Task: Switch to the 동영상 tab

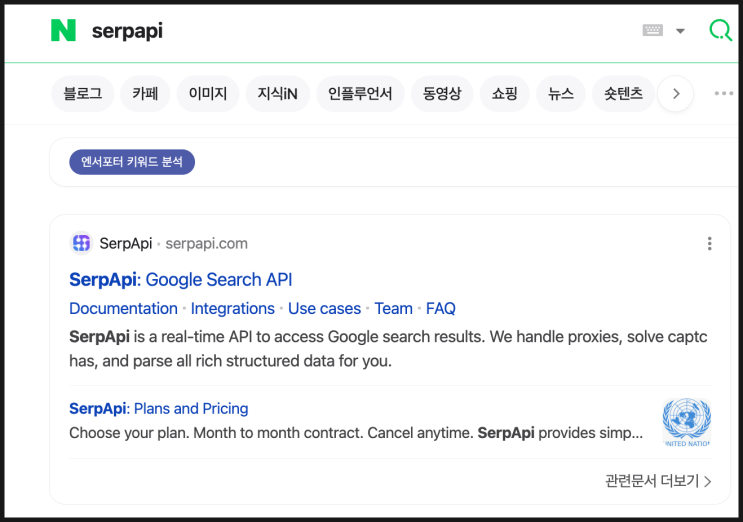Action: point(442,93)
